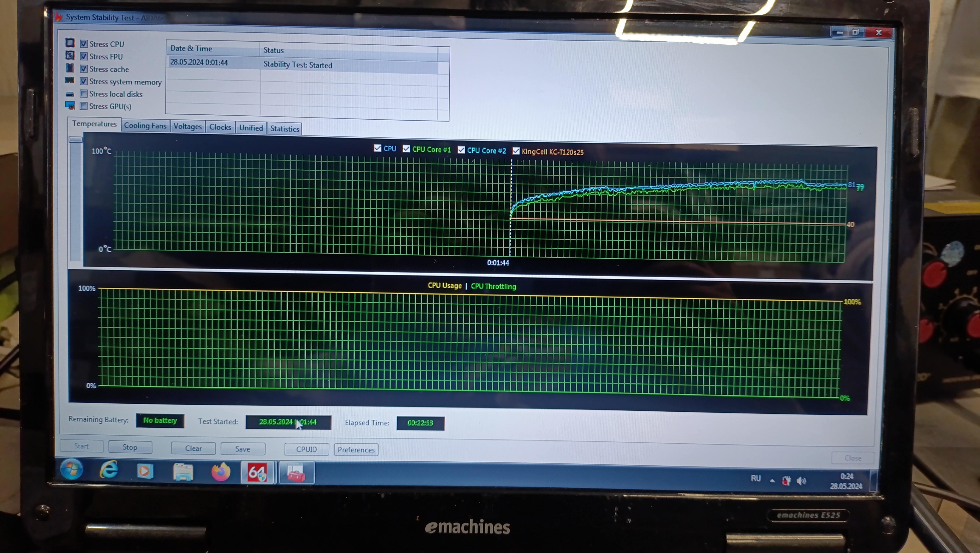Select the Stability Test: Started log row

(298, 65)
